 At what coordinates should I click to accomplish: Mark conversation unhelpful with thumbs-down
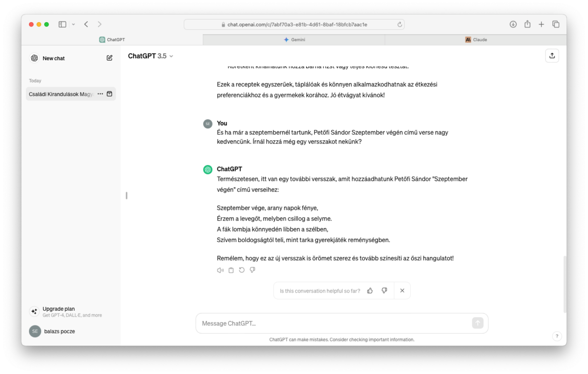click(385, 291)
